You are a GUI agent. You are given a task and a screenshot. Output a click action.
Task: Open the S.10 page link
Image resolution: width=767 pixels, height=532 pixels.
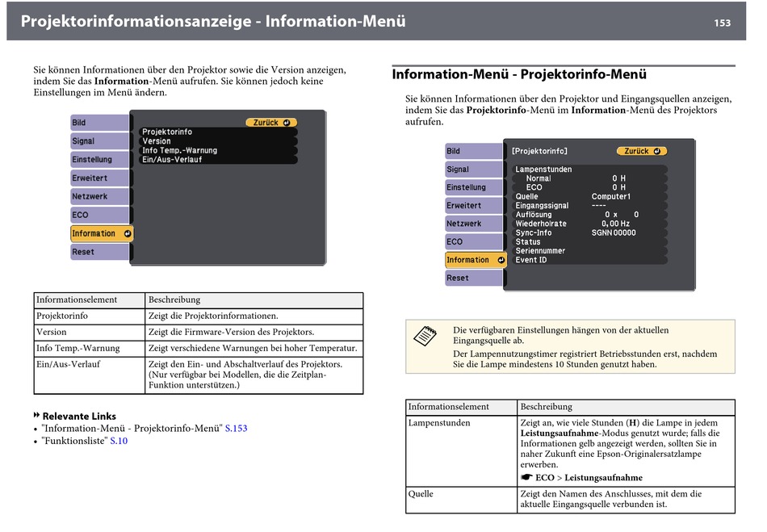pyautogui.click(x=119, y=441)
